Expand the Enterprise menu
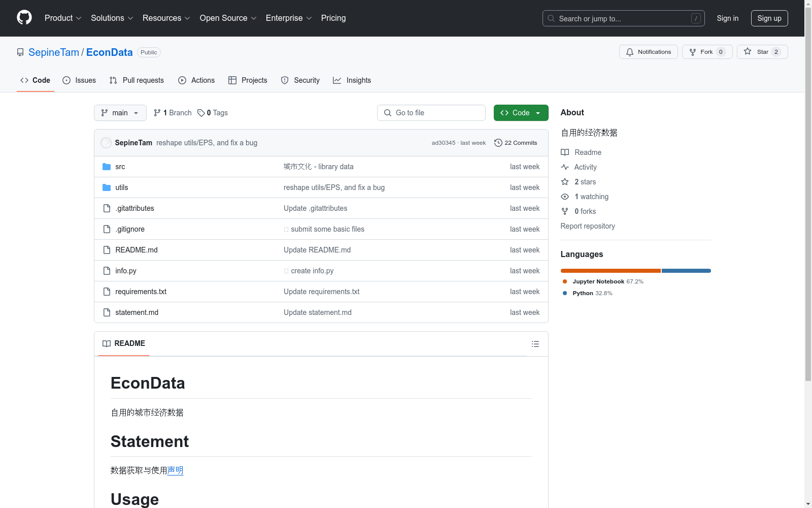The width and height of the screenshot is (812, 508). point(289,18)
